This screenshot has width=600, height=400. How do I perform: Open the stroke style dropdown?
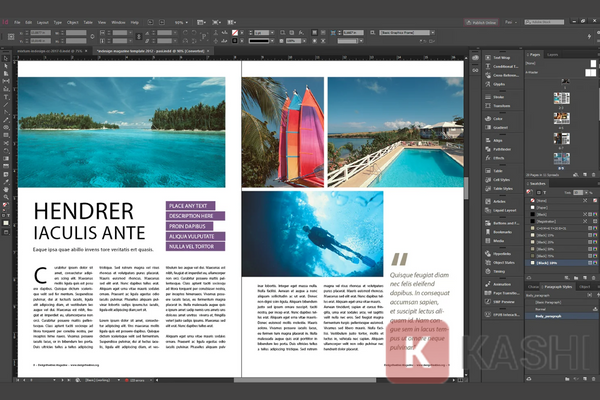272,41
